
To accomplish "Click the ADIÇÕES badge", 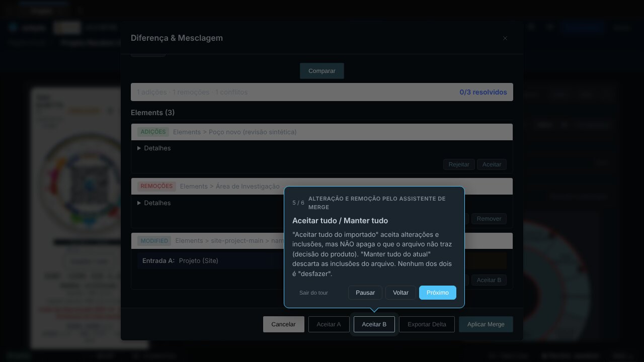I will [153, 132].
